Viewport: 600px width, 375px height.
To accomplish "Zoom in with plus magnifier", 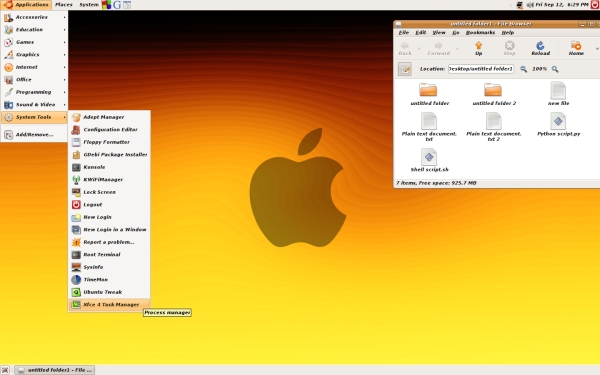I will (x=555, y=69).
